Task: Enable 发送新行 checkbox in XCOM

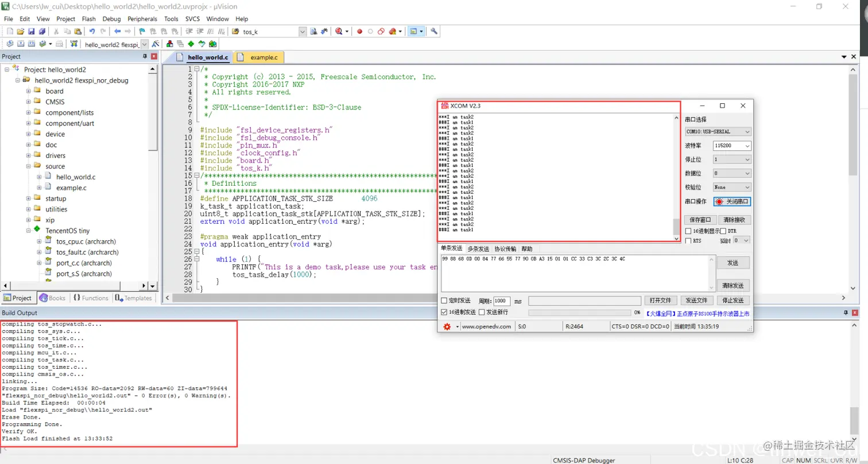Action: (x=482, y=312)
